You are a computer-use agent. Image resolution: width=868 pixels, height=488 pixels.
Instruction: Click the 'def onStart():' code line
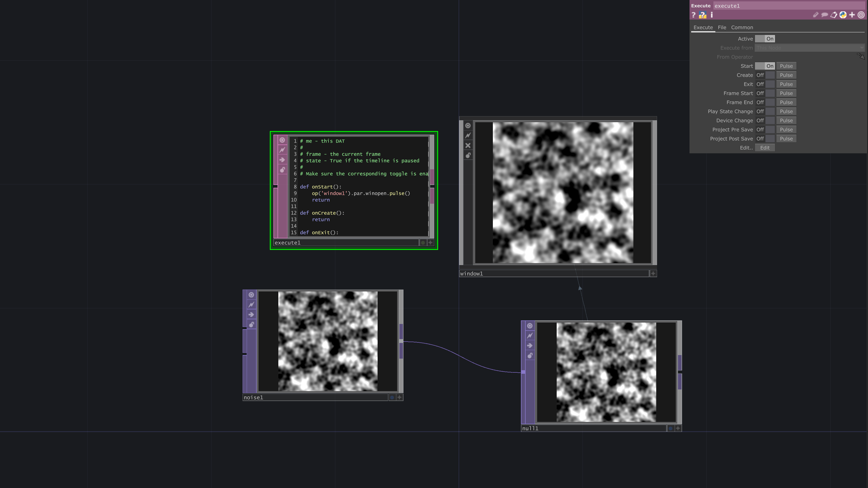pyautogui.click(x=320, y=187)
